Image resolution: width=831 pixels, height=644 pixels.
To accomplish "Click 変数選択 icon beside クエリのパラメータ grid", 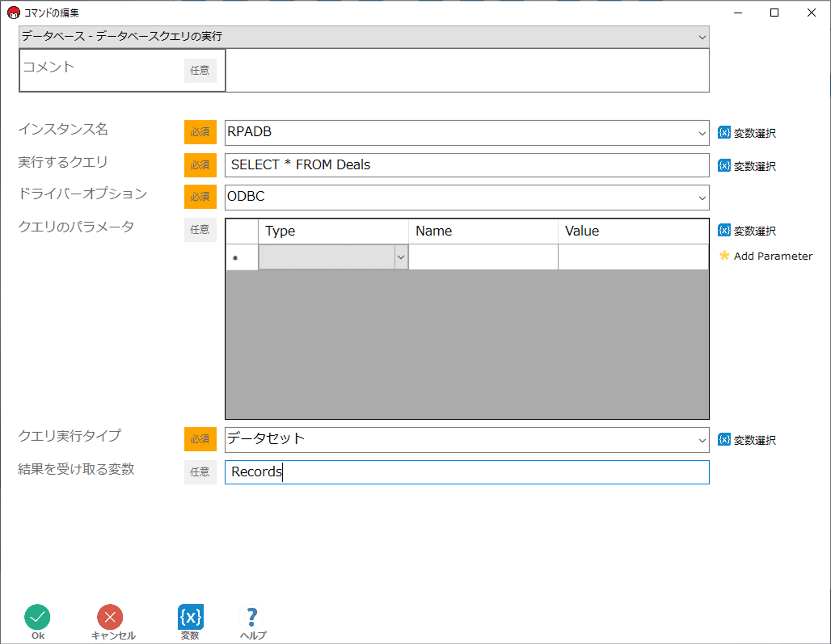I will pos(724,230).
